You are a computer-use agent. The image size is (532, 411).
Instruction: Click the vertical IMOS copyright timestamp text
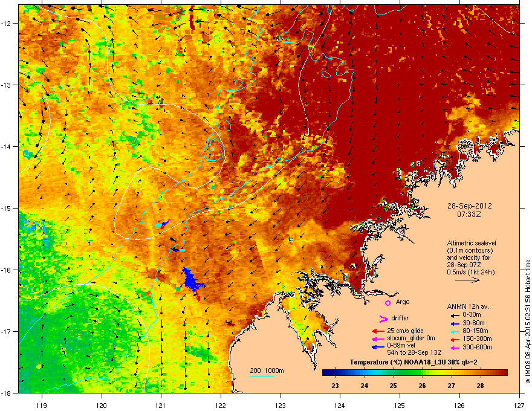[528, 322]
